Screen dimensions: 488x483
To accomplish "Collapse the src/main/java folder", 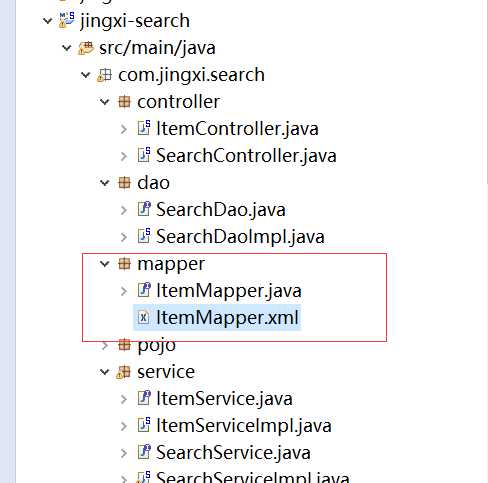I will pyautogui.click(x=67, y=48).
